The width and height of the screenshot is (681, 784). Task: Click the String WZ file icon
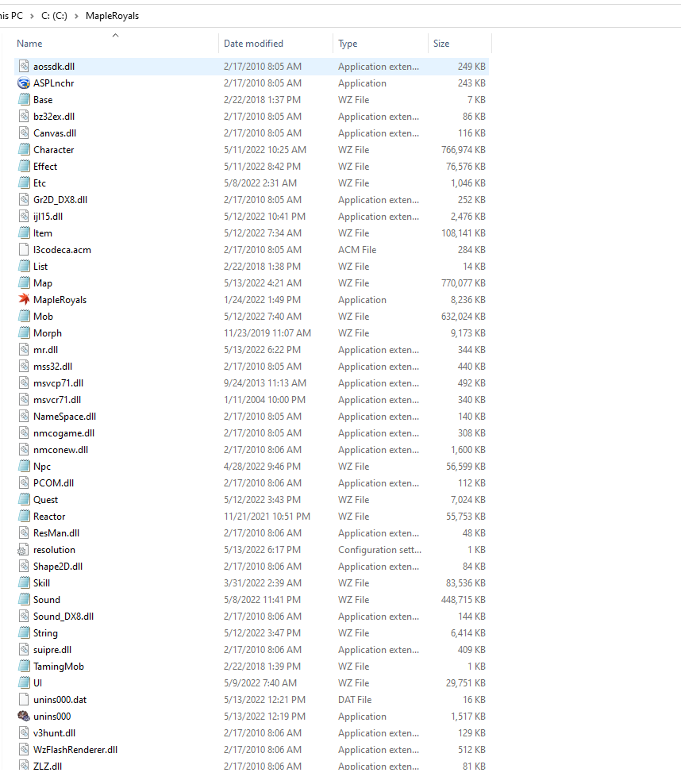[24, 633]
